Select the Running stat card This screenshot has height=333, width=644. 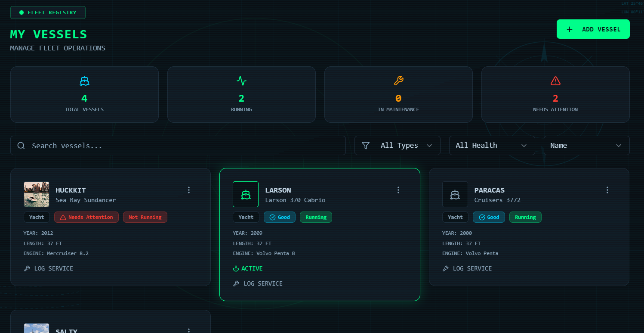[241, 94]
